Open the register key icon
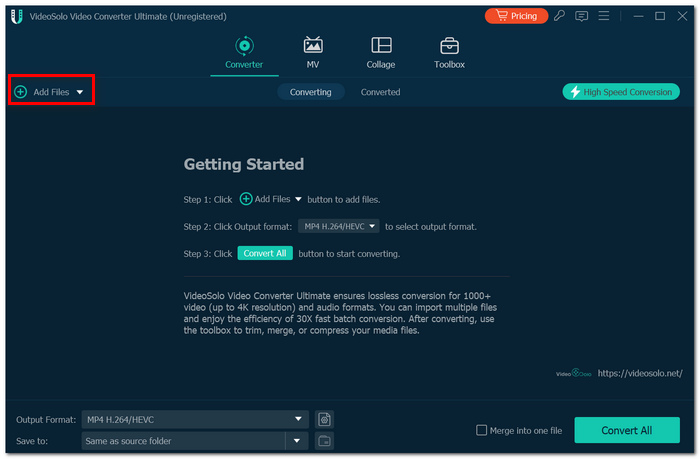Viewport: 700px width, 459px height. [x=559, y=16]
